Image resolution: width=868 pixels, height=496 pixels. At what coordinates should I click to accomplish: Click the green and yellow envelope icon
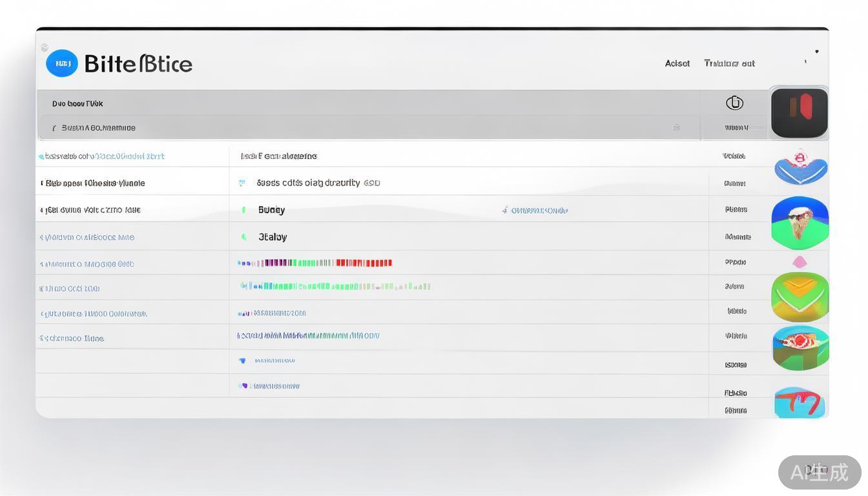[800, 296]
